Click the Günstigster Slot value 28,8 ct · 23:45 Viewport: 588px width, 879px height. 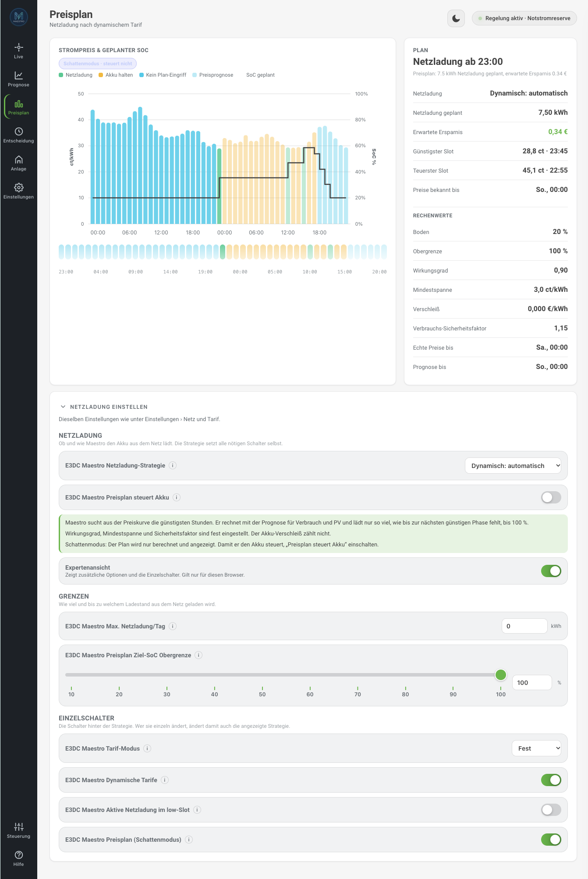click(x=545, y=151)
